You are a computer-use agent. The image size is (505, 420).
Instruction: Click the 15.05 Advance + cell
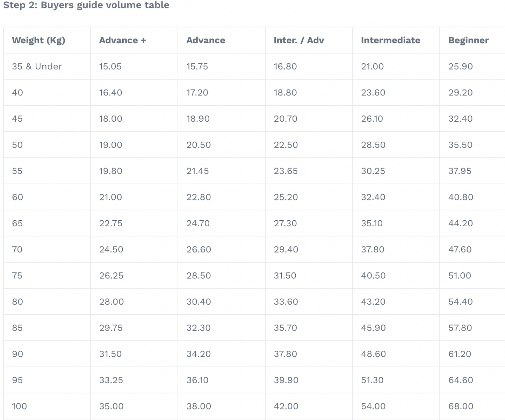tap(110, 66)
